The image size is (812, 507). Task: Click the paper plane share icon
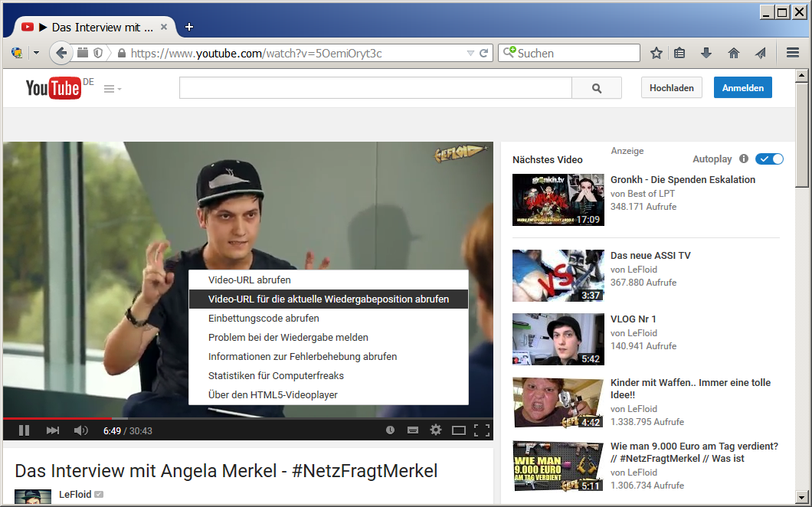[x=760, y=53]
